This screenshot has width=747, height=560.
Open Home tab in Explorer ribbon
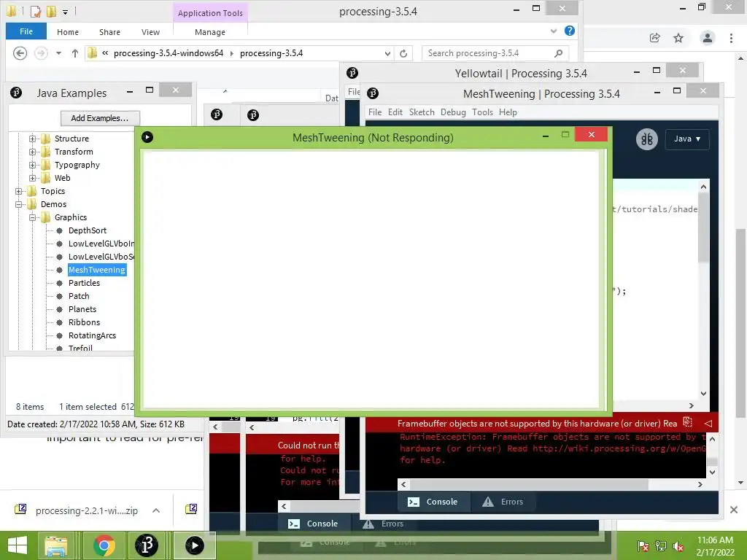tap(68, 32)
